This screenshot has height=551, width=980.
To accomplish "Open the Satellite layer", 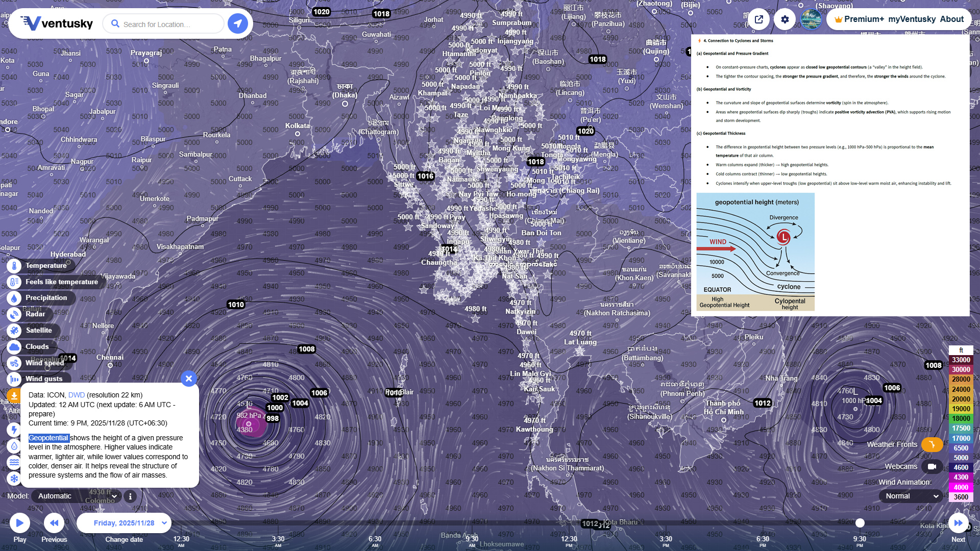I will [x=14, y=331].
